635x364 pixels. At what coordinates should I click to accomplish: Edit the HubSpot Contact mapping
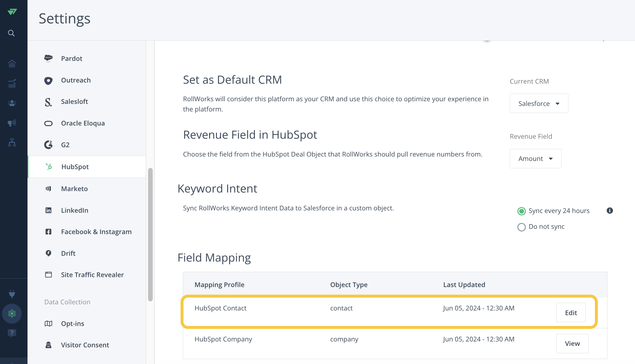pos(571,313)
